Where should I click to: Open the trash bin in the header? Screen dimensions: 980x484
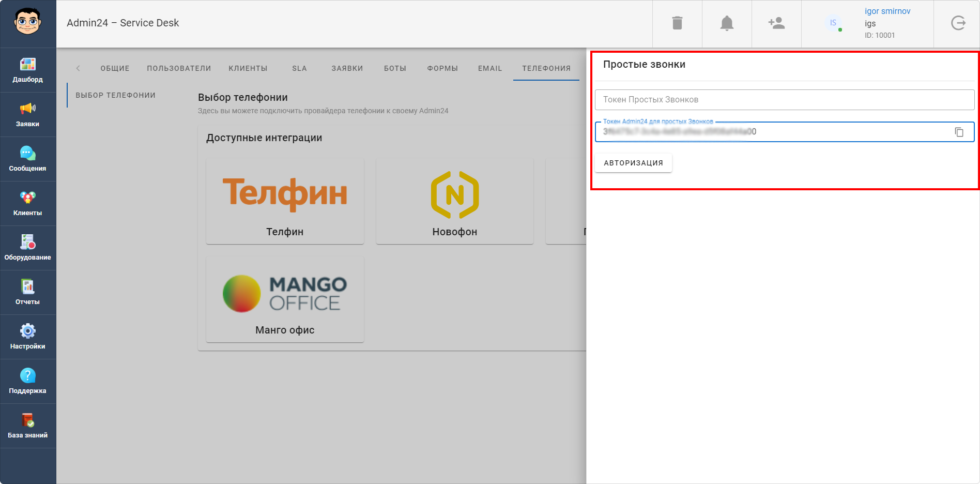pos(677,23)
